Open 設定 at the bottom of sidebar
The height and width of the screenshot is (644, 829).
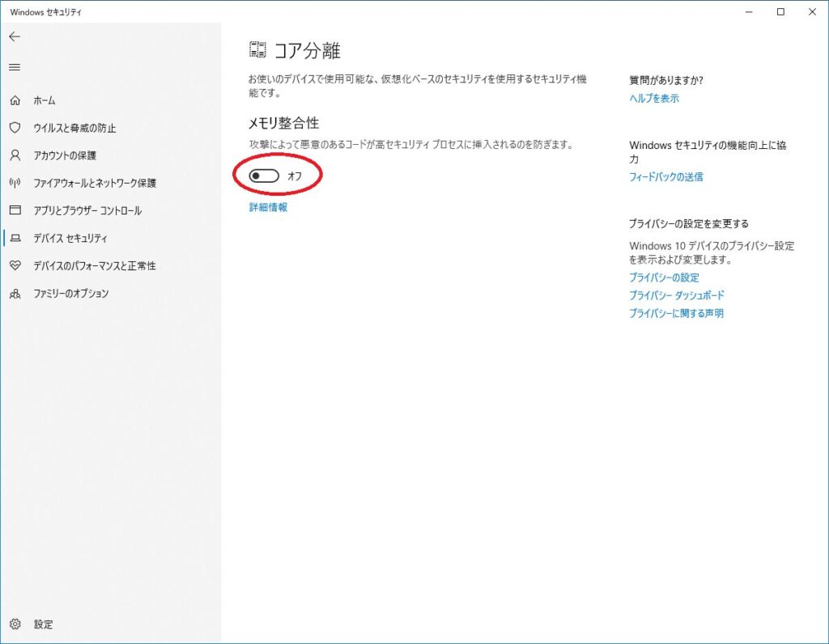[44, 625]
